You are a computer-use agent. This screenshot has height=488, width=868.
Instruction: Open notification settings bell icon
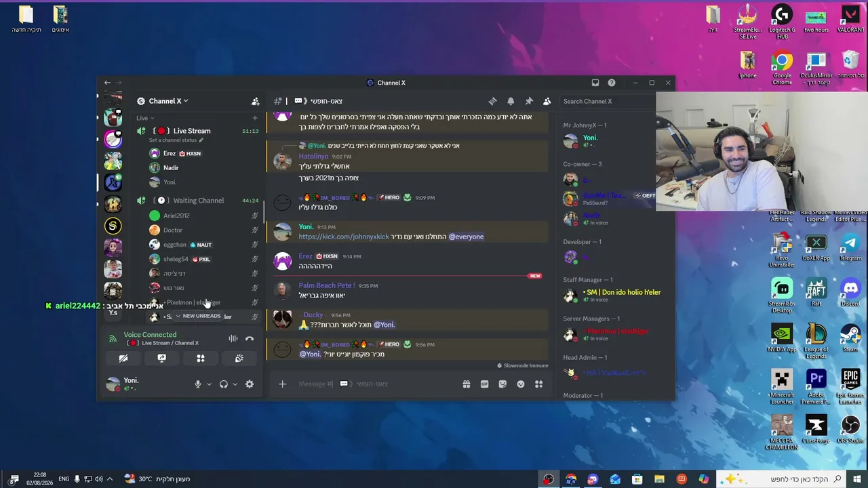click(x=511, y=101)
